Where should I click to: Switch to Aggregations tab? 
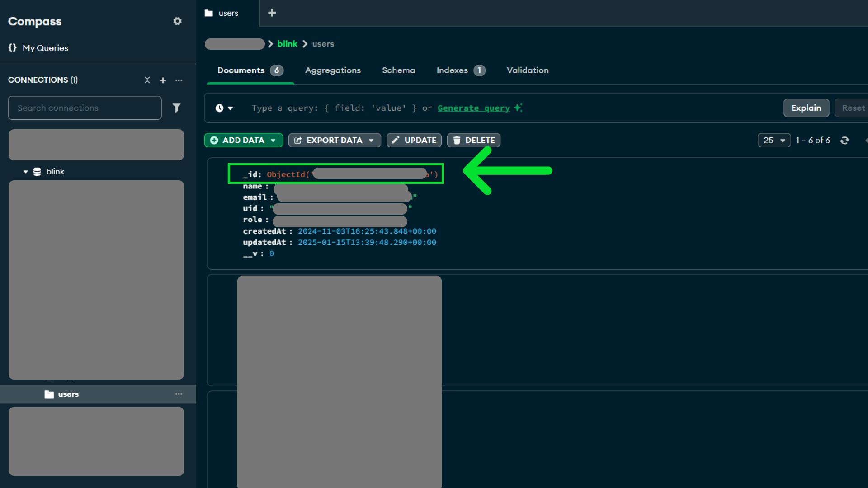click(x=333, y=70)
